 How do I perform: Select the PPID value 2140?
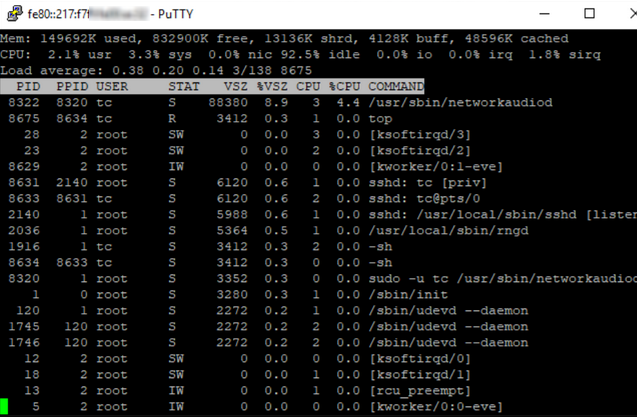[72, 182]
